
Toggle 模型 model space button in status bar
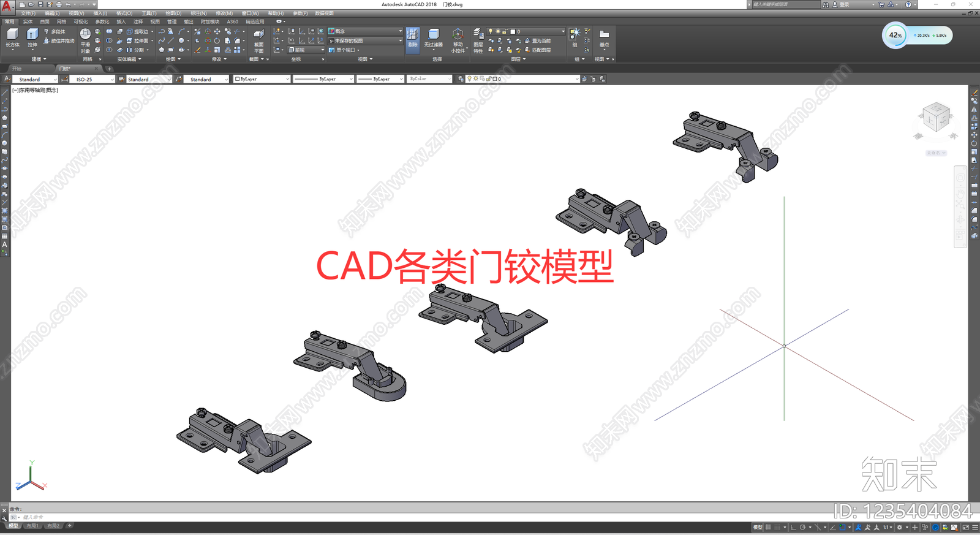click(758, 527)
